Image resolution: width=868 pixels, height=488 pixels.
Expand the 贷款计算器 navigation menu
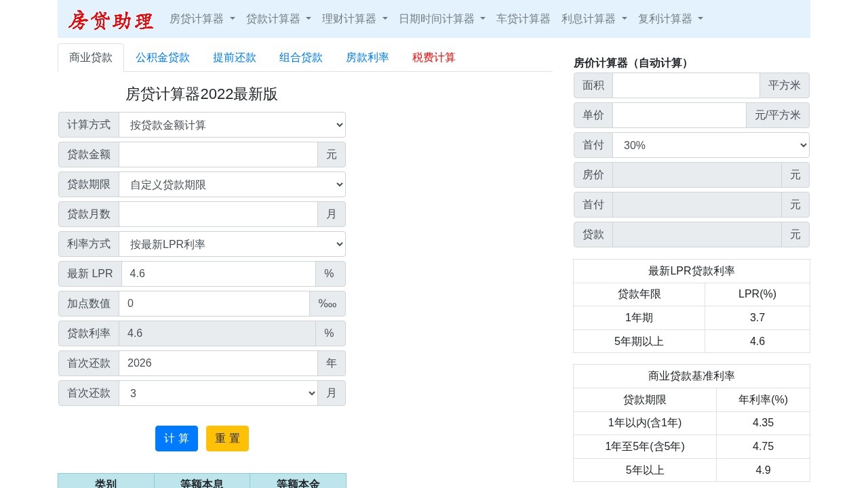click(x=278, y=19)
